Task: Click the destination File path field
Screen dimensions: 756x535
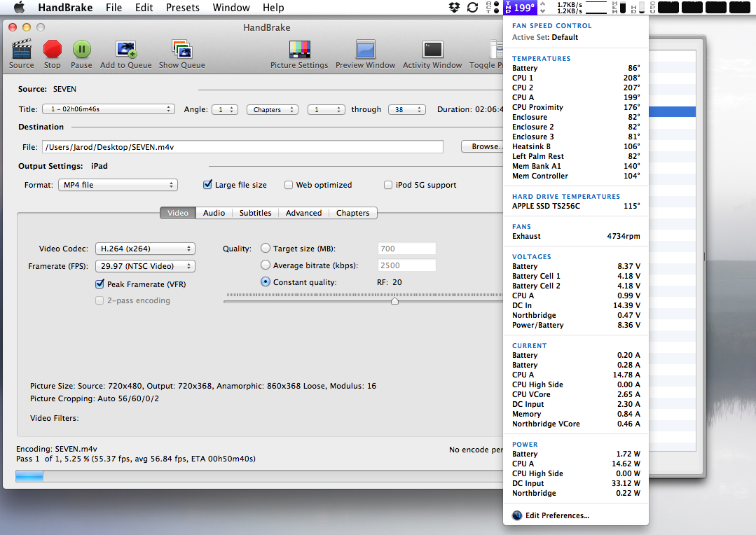Action: 242,147
